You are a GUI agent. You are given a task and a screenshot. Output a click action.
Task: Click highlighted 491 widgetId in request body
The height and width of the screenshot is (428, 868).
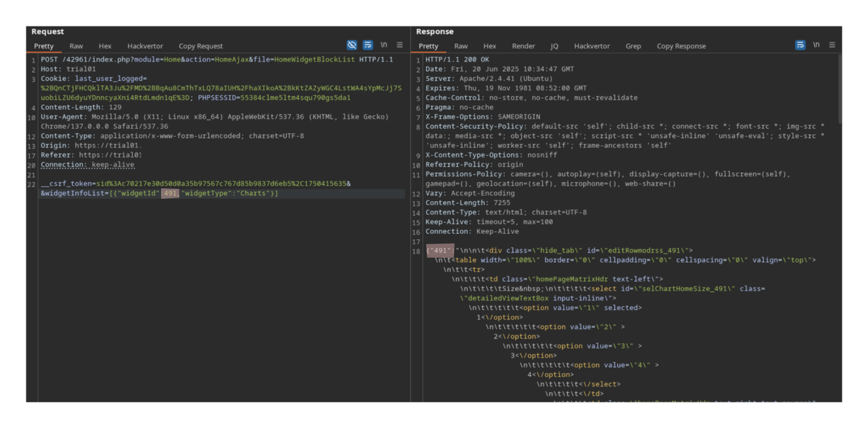[170, 193]
